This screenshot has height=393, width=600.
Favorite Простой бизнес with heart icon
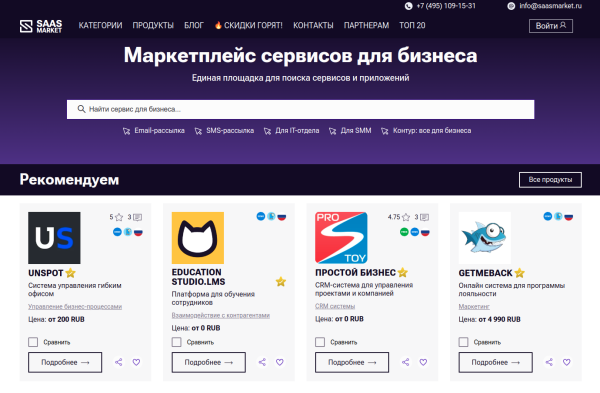(x=423, y=362)
